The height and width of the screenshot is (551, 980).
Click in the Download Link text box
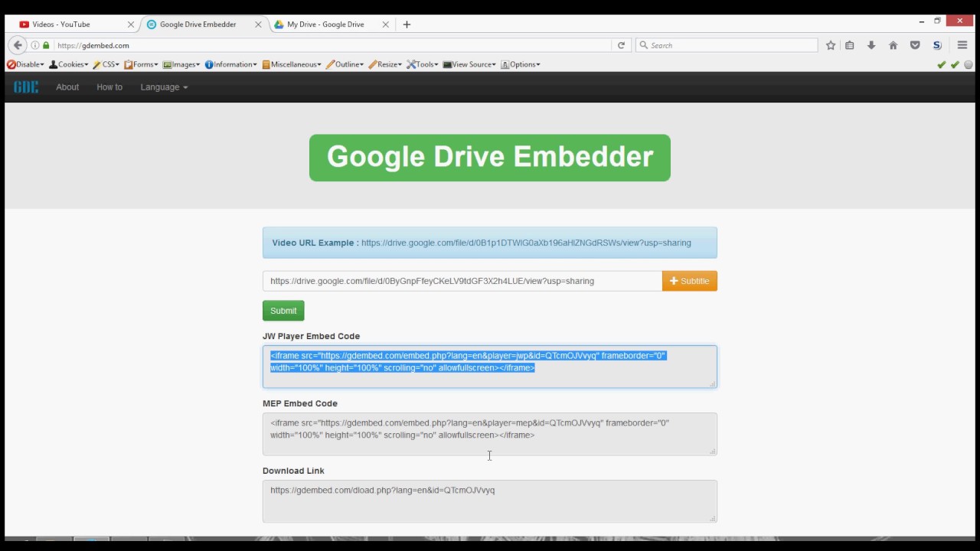(490, 501)
